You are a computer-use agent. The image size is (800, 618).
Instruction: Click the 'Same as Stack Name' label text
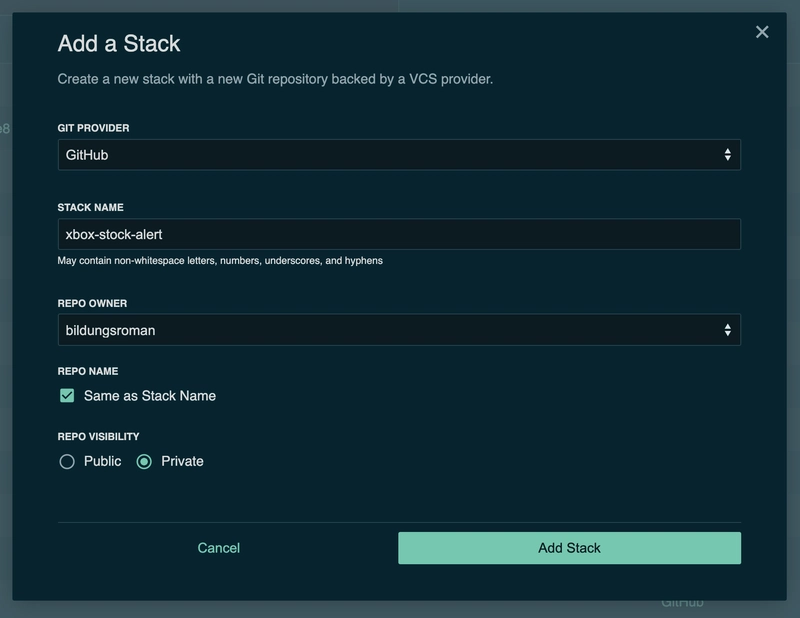click(150, 396)
